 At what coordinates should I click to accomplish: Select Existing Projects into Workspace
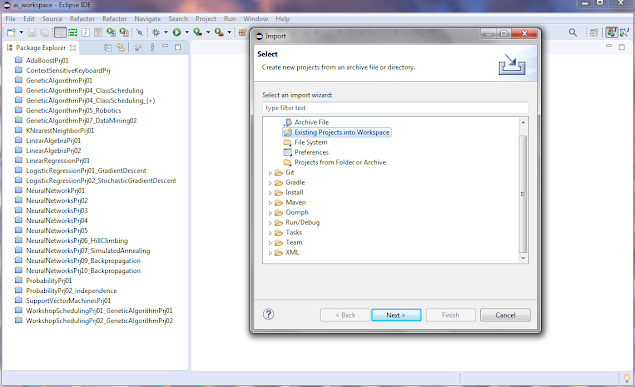pos(337,132)
